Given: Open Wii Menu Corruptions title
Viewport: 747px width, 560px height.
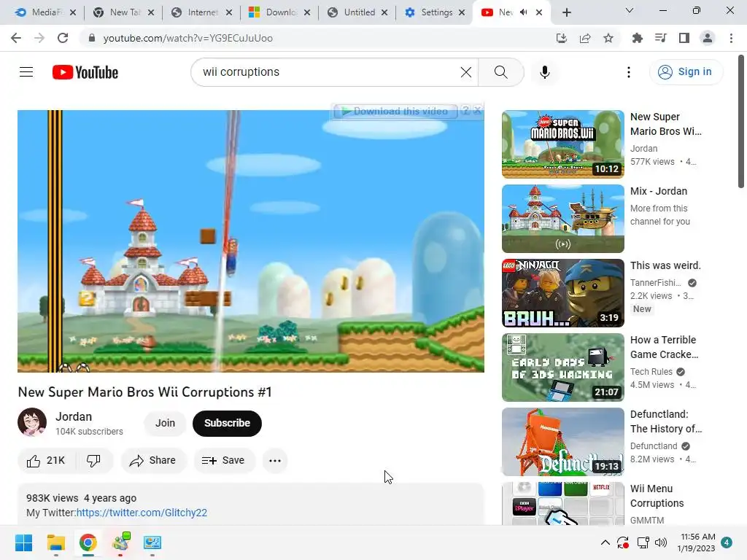Looking at the screenshot, I should coord(657,496).
